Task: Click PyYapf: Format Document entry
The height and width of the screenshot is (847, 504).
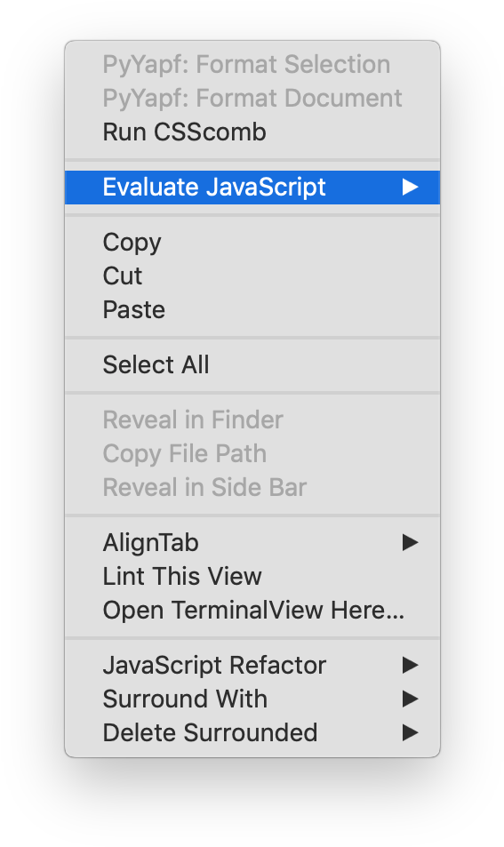Action: click(x=252, y=99)
